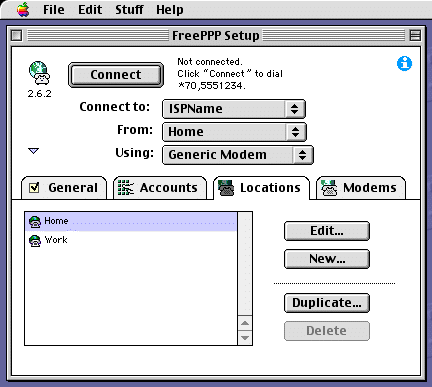This screenshot has width=432, height=387.
Task: Click the blue info icon
Action: [404, 63]
